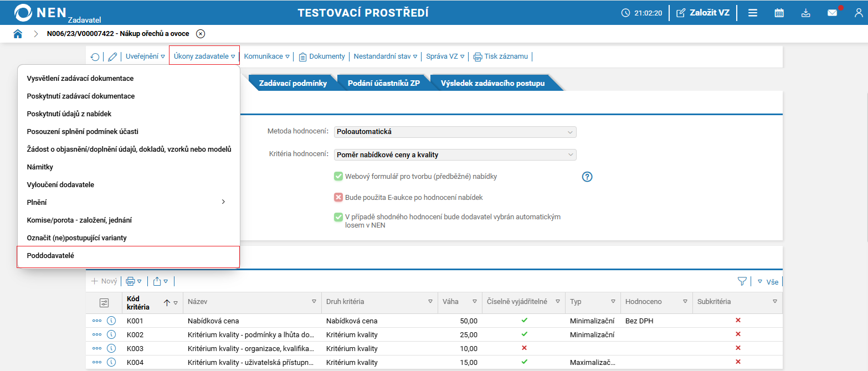Open the calendar icon in header
Viewport: 868px width, 371px height.
point(779,13)
